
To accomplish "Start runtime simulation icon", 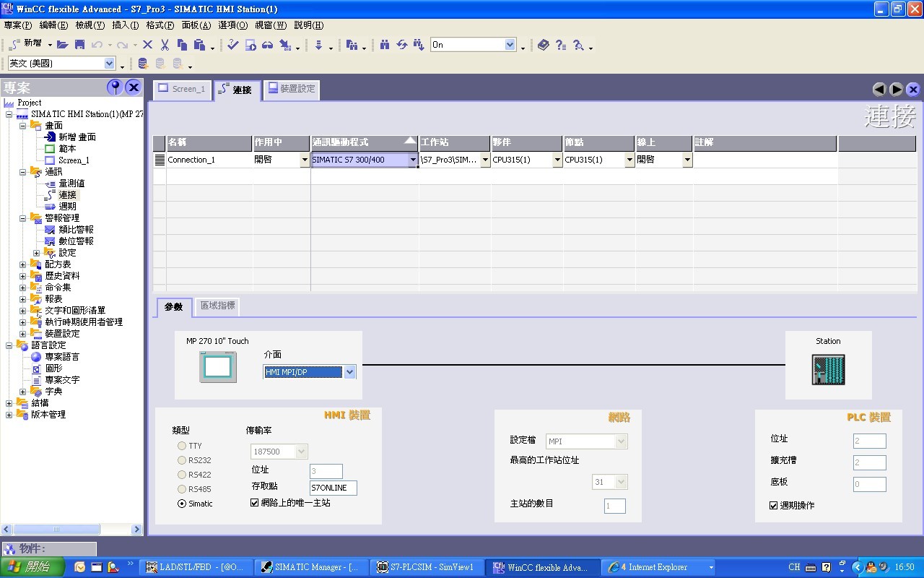I will [x=250, y=45].
